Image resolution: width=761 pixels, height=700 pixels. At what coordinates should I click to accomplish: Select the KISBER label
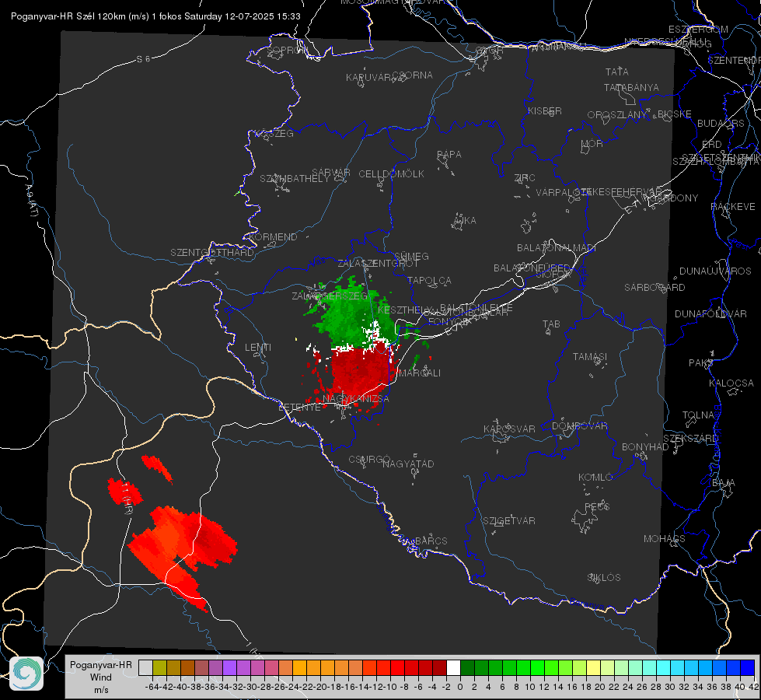pyautogui.click(x=545, y=111)
